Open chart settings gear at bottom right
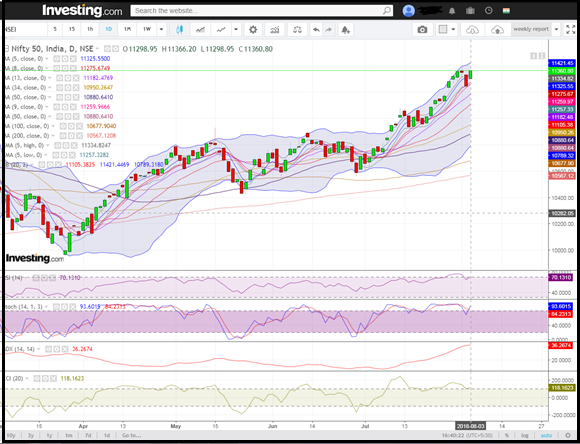Image resolution: width=580 pixels, height=444 pixels. point(568,435)
